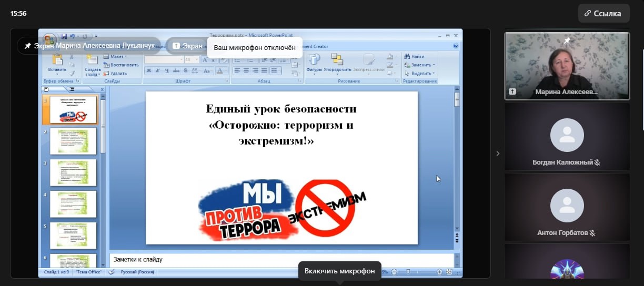
Task: Align text right in paragraph group
Action: pos(255,70)
